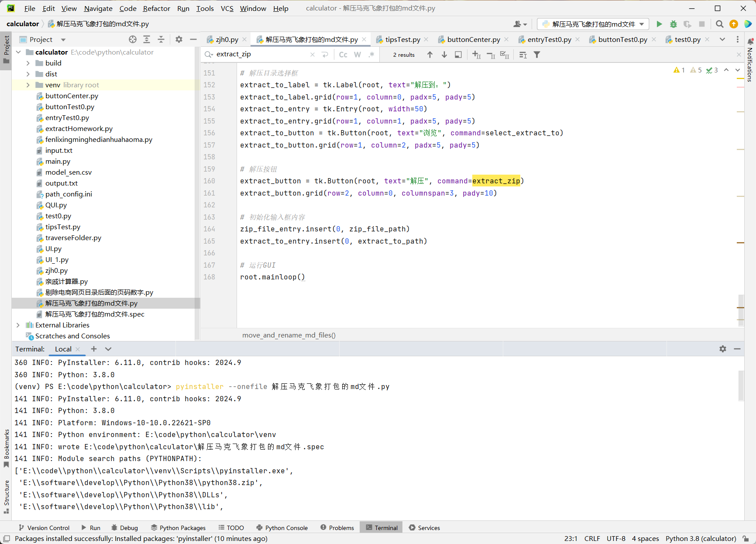The image size is (756, 544).
Task: Toggle Regex search option
Action: coord(371,55)
